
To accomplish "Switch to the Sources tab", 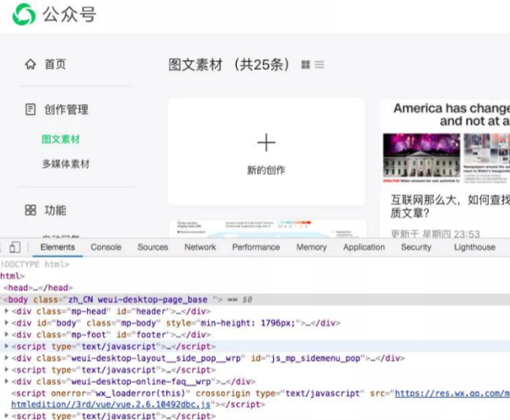I will pos(152,247).
